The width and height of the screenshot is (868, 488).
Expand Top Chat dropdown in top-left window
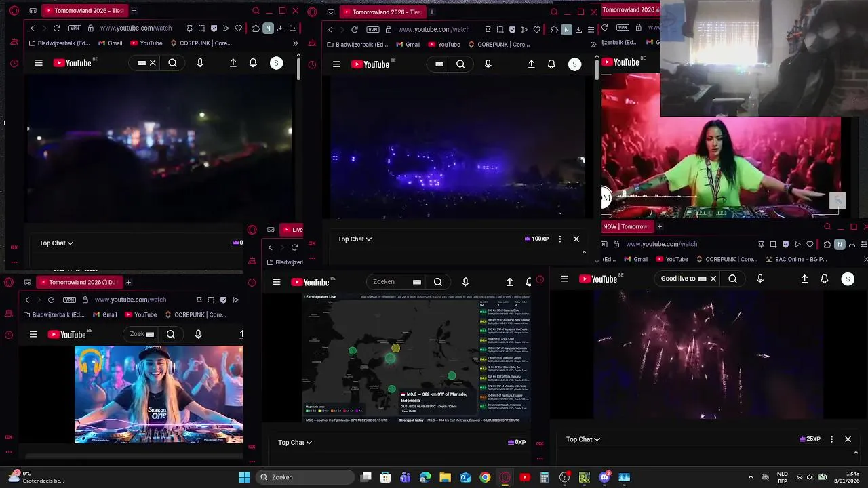(56, 243)
